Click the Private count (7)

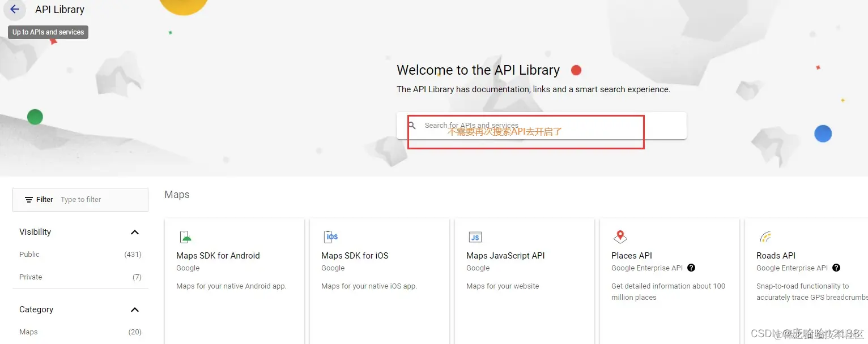click(137, 277)
